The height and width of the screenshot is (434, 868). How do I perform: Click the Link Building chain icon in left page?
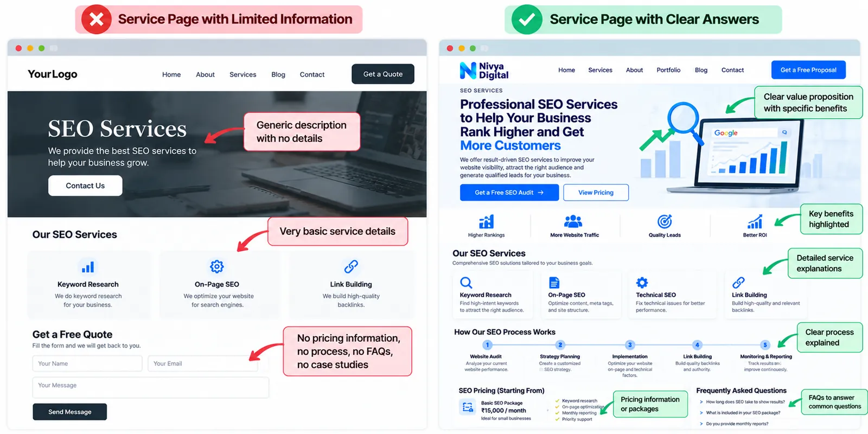point(351,266)
